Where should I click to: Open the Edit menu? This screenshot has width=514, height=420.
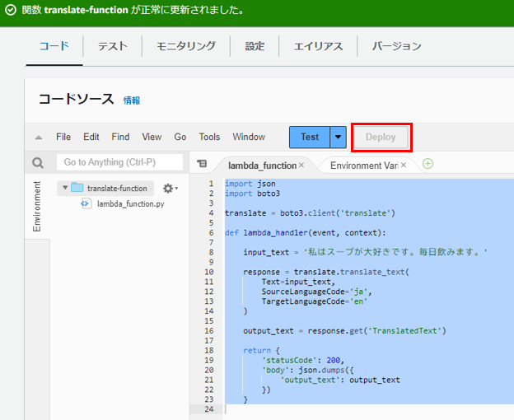coord(91,137)
